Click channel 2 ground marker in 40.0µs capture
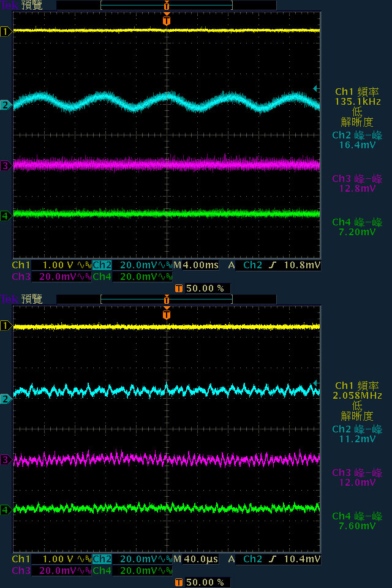Screen dimensions: 392x588 point(6,399)
